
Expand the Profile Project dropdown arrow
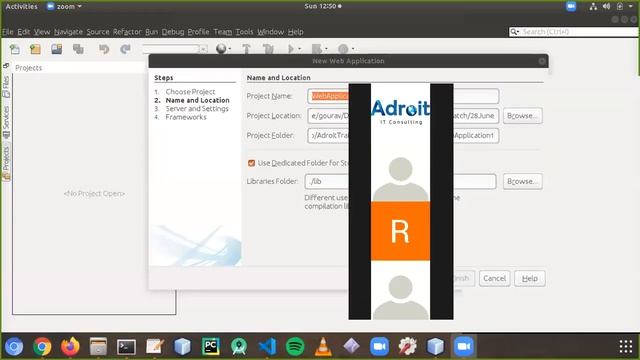pos(353,49)
